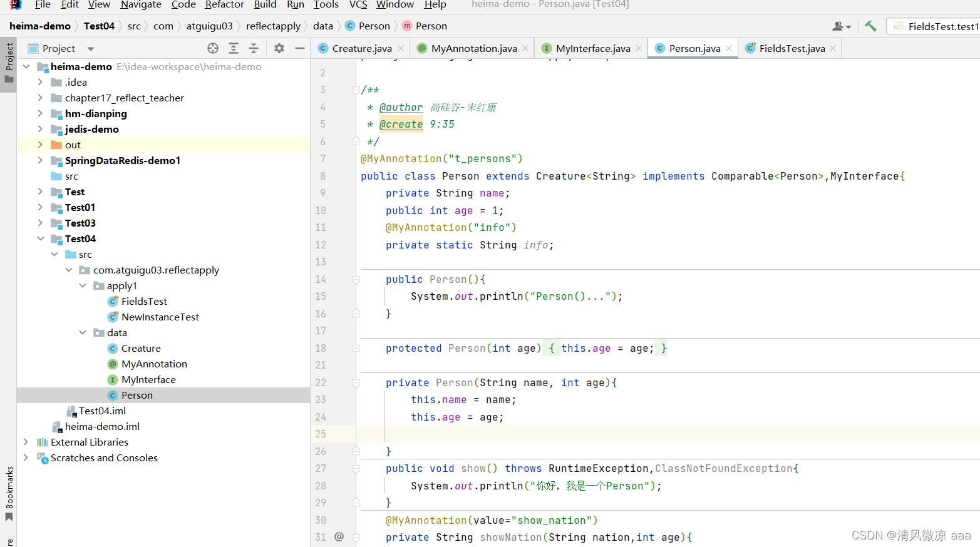Close the Person.java tab

point(729,48)
